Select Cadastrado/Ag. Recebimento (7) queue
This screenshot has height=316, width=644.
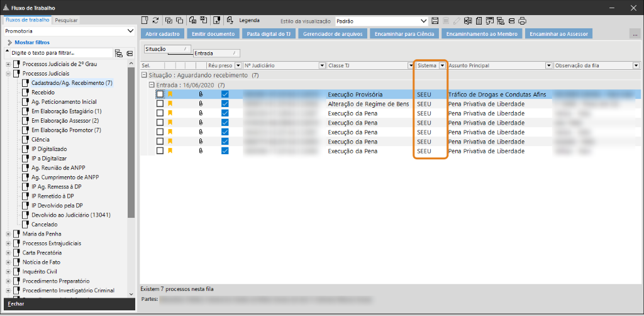pyautogui.click(x=72, y=83)
